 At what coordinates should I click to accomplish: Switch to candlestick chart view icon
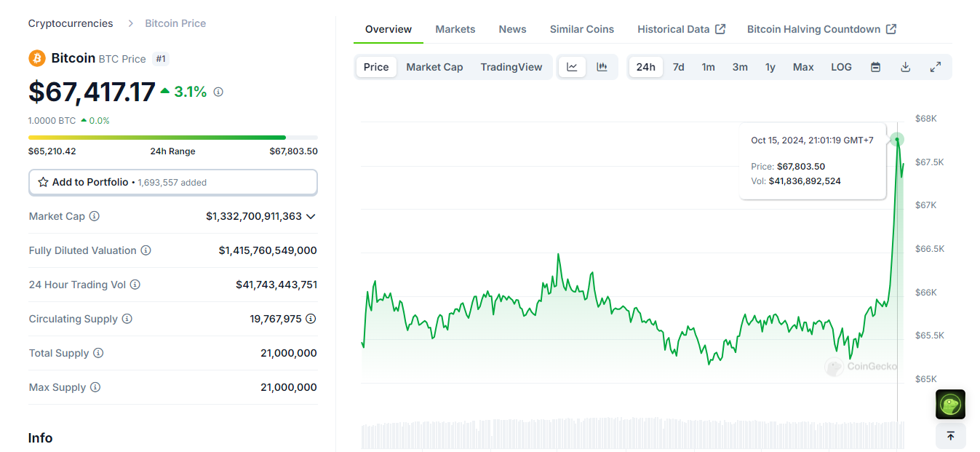pos(602,67)
